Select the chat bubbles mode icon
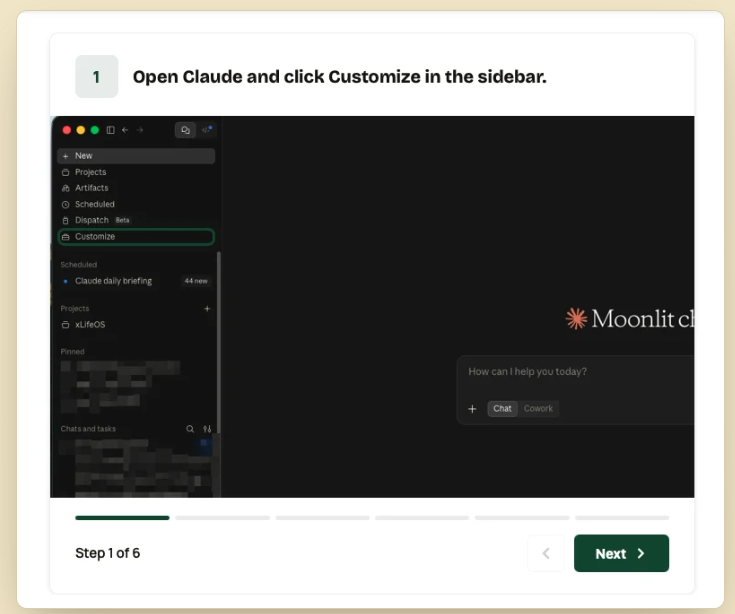 (x=185, y=130)
